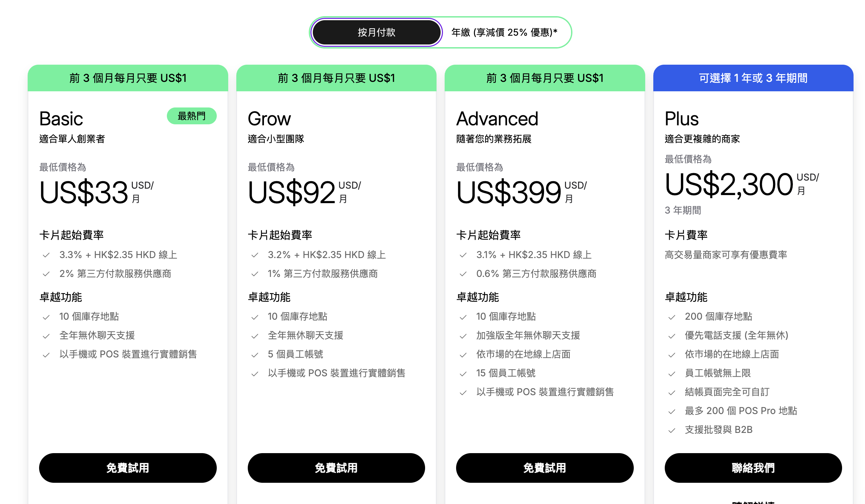Click the checkmark beside Advanced's 0.6% 第三方付款服務供應商
Viewport: 865px width, 504px height.
[x=463, y=274]
